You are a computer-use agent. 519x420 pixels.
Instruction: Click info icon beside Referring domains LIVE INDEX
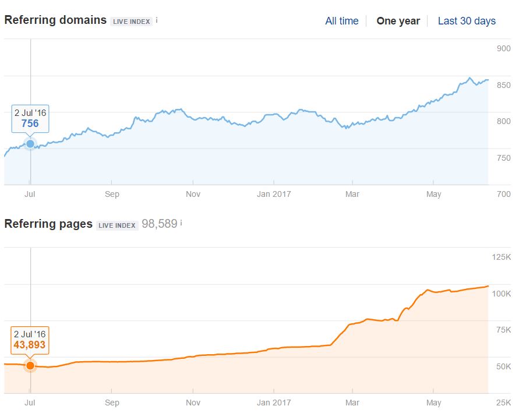click(x=157, y=20)
